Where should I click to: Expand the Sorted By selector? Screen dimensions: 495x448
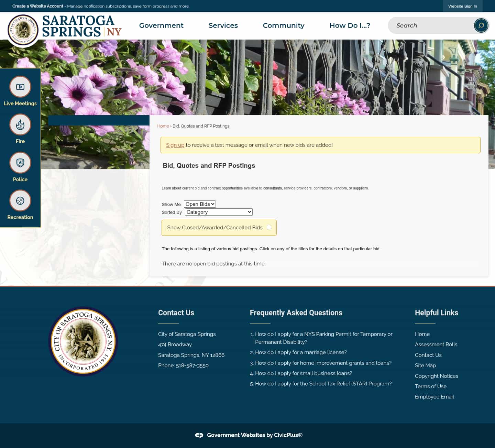pyautogui.click(x=218, y=212)
